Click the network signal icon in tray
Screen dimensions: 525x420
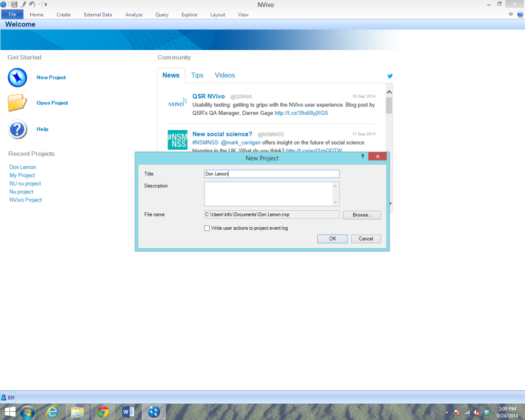tap(467, 412)
